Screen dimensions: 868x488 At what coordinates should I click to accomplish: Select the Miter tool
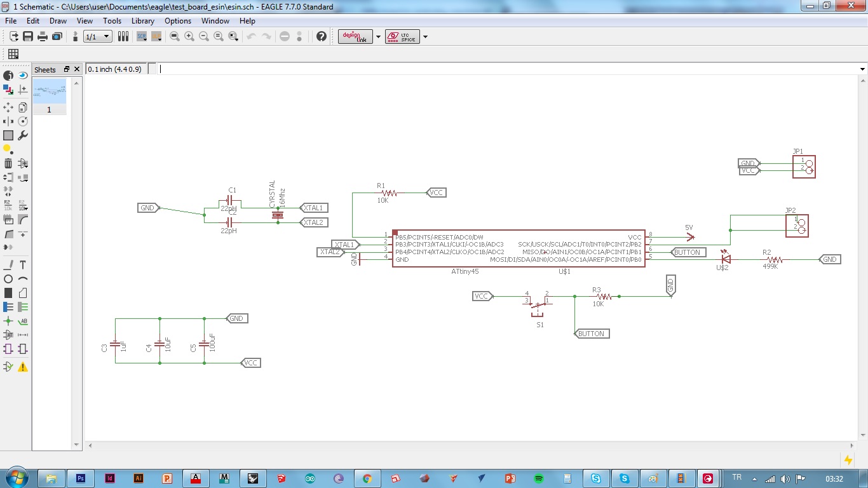point(23,220)
